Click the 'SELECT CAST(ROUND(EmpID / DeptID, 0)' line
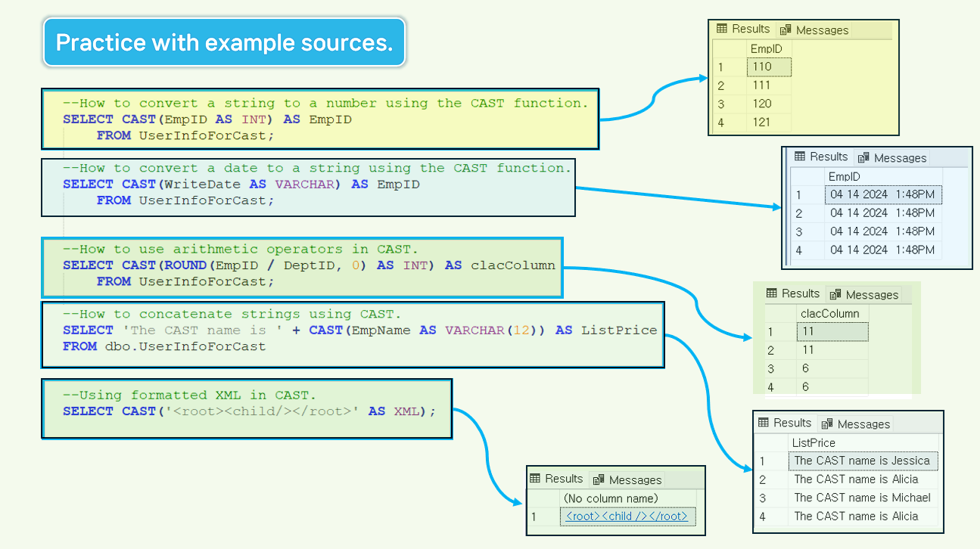 point(309,265)
